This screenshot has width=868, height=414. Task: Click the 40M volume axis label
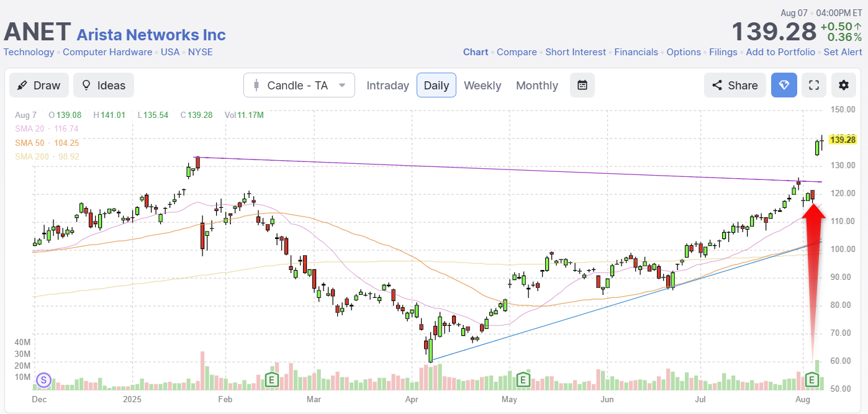tap(23, 342)
